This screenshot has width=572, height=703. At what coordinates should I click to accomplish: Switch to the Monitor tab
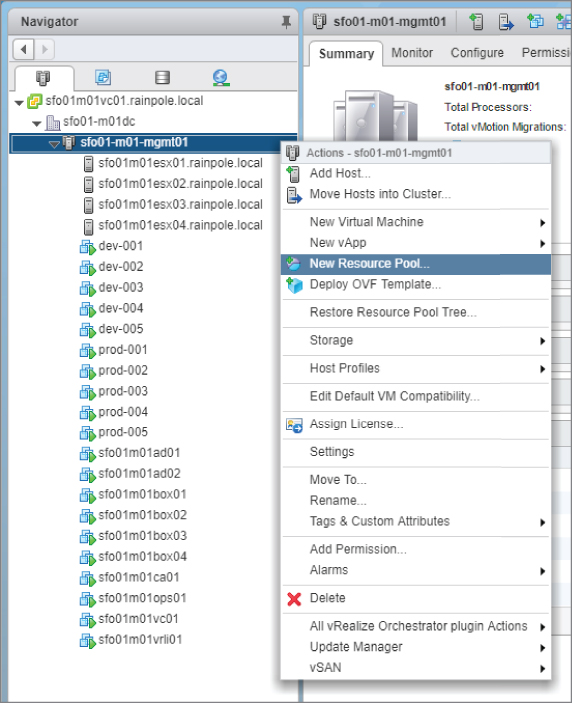[x=412, y=53]
